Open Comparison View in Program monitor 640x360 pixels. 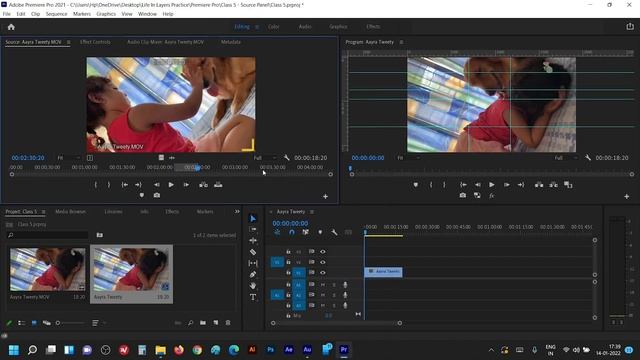pos(477,196)
